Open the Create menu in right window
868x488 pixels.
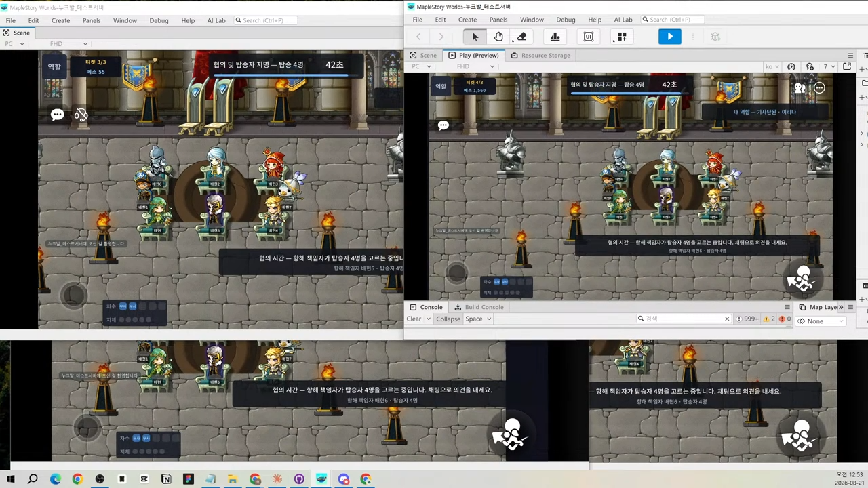[467, 20]
